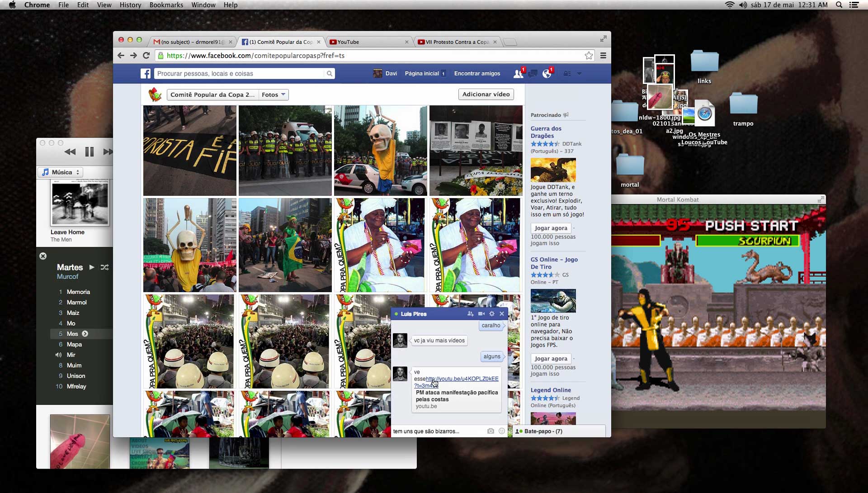Open the Bookmarks menu
Screen dimensions: 868x493
(166, 5)
